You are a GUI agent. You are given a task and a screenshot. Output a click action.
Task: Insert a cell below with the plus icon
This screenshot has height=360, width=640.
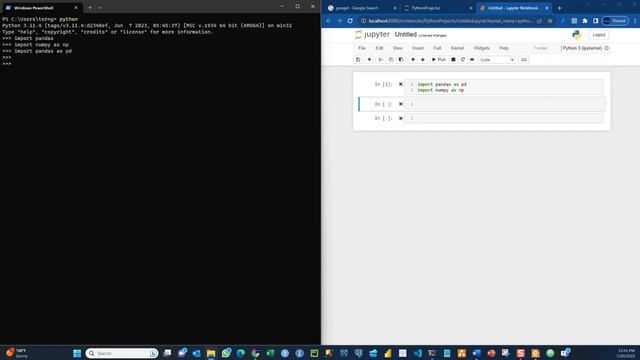coord(369,60)
